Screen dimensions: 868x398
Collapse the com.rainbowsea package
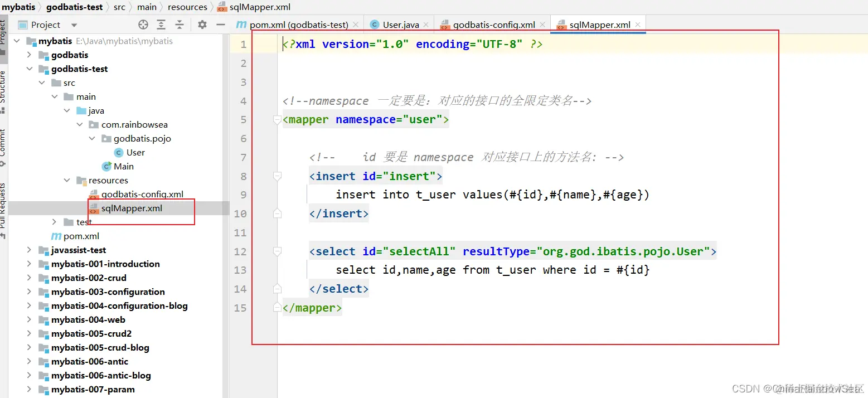coord(80,124)
